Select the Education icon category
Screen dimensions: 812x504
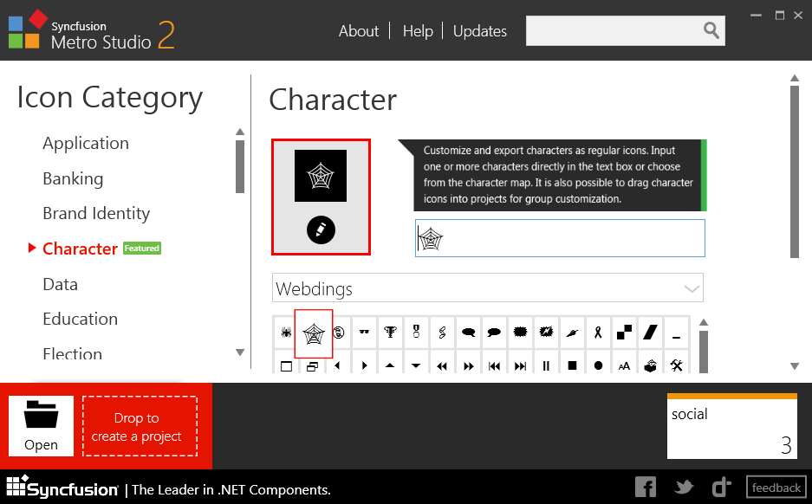(81, 319)
